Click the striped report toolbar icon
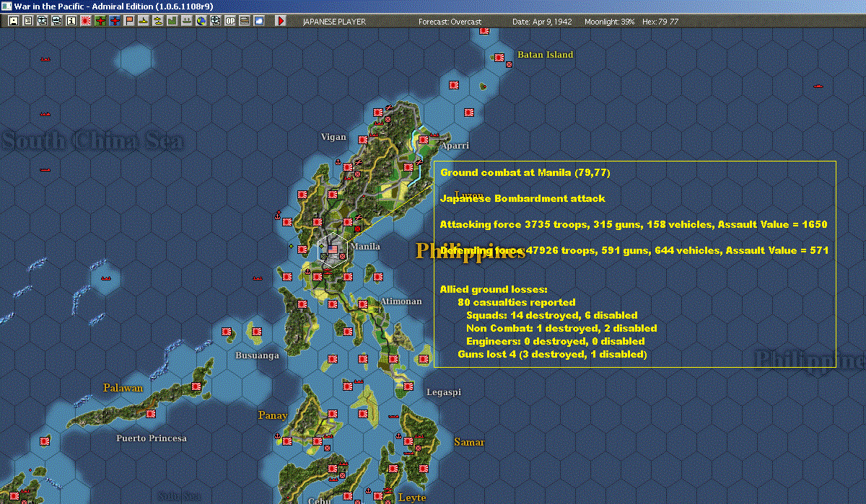The image size is (866, 504). [245, 21]
